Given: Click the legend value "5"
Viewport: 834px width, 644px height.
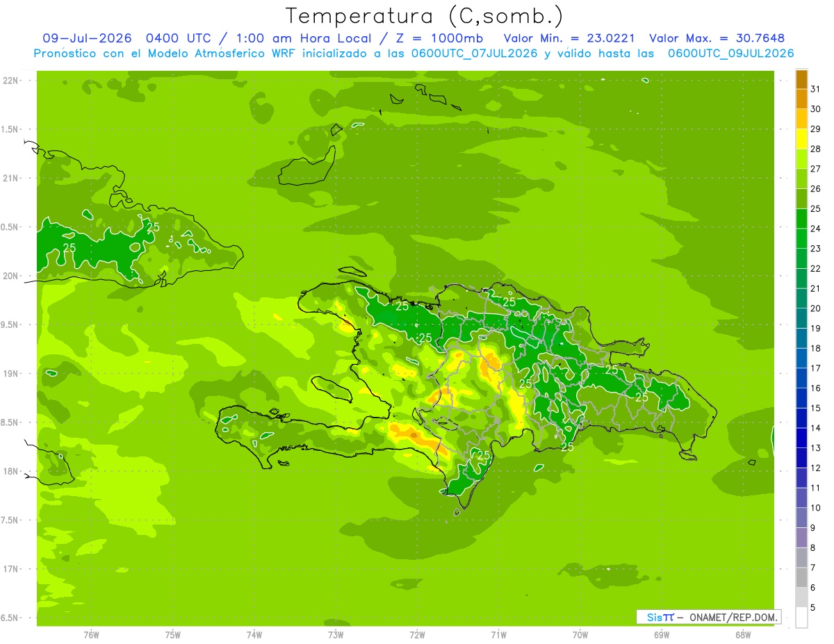Looking at the screenshot, I should click(x=813, y=608).
